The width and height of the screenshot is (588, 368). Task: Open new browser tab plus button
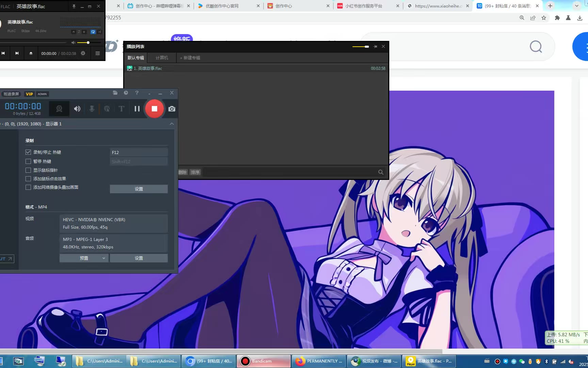click(550, 6)
